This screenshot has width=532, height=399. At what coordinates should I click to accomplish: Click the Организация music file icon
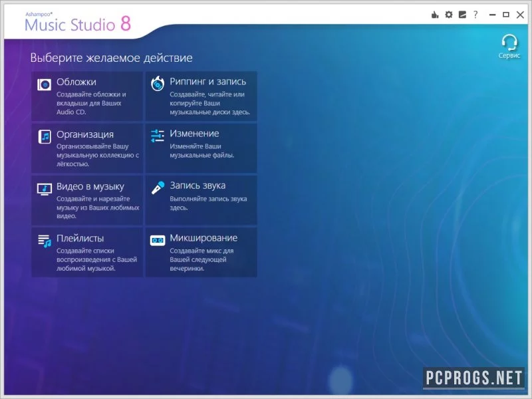[45, 137]
